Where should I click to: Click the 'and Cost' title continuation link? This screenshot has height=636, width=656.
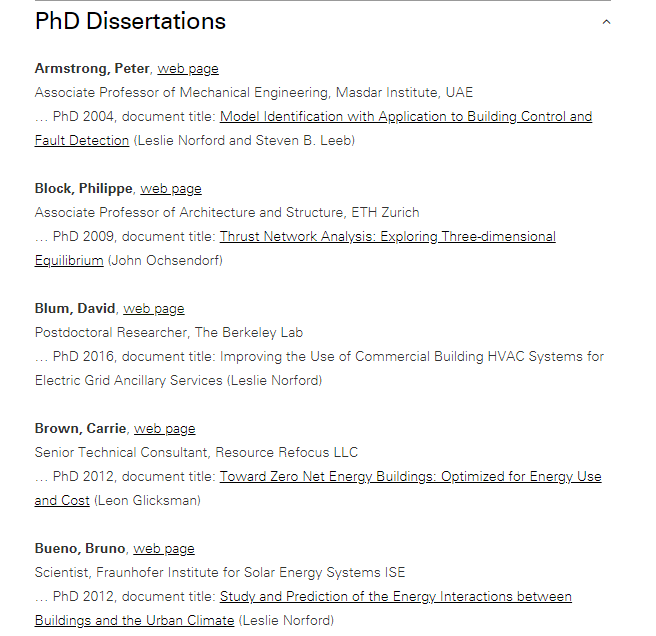tap(62, 500)
